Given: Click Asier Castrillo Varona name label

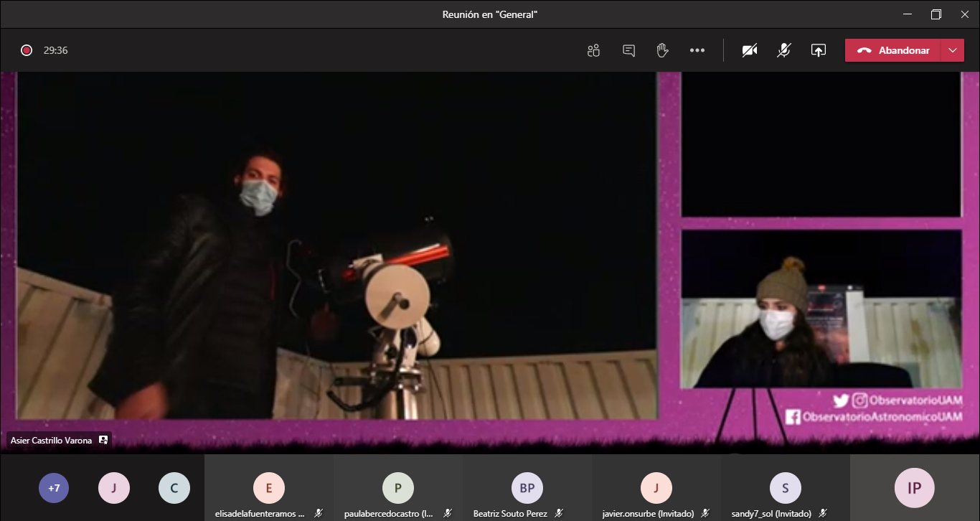Looking at the screenshot, I should point(52,441).
